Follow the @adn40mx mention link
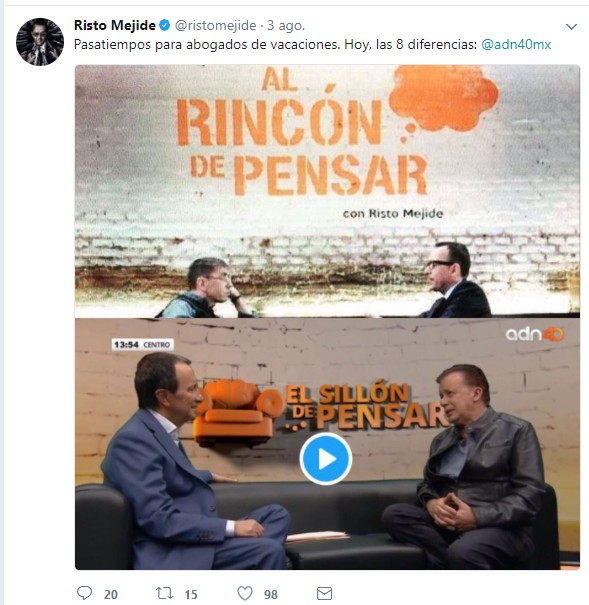The image size is (589, 605). coord(516,44)
